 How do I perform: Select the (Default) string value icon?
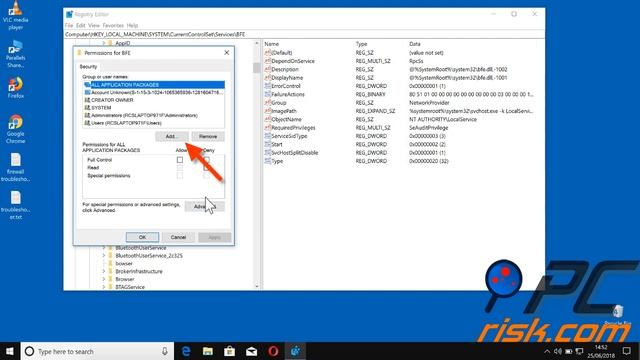(x=268, y=53)
